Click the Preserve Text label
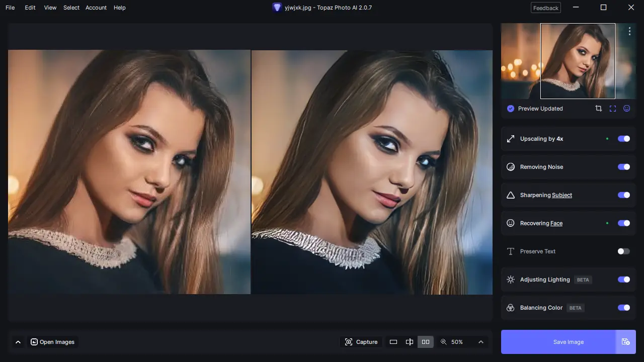This screenshot has width=644, height=362. (x=538, y=251)
